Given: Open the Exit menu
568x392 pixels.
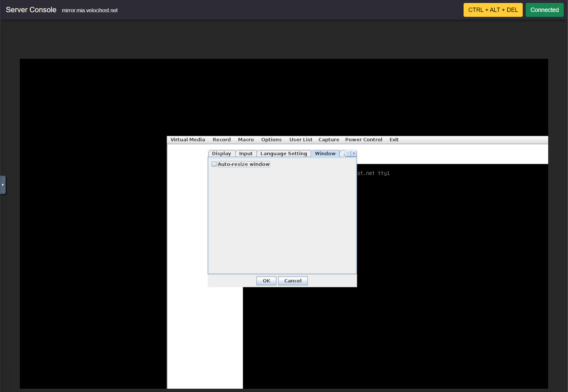Looking at the screenshot, I should (394, 139).
